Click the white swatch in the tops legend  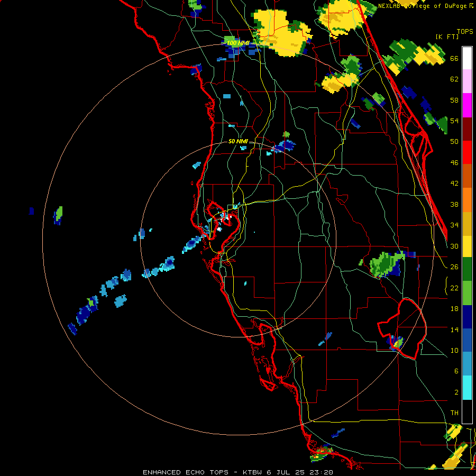click(467, 58)
